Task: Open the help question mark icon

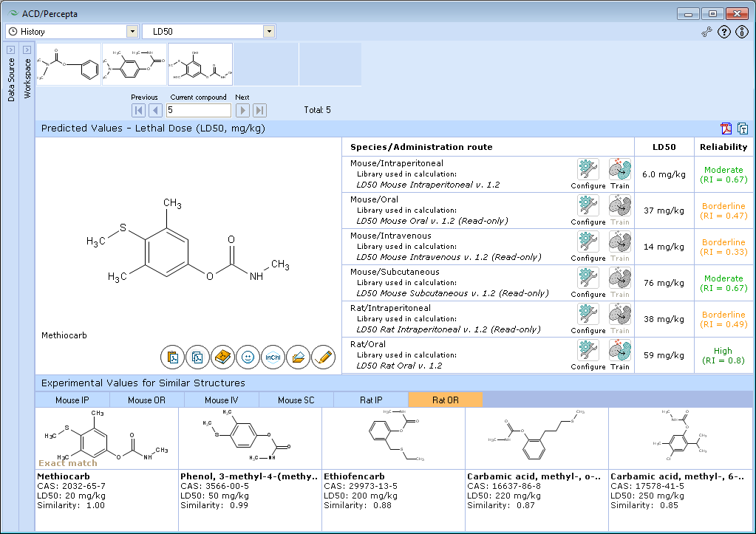Action: coord(724,32)
